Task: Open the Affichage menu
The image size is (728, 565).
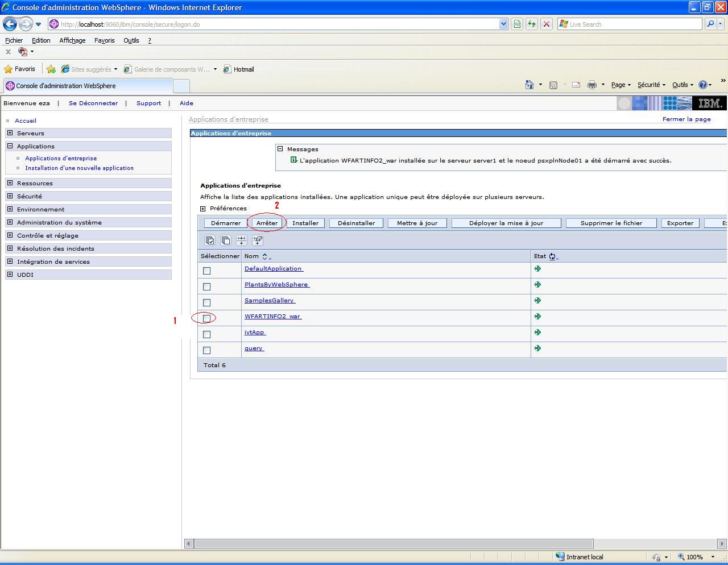Action: (72, 40)
